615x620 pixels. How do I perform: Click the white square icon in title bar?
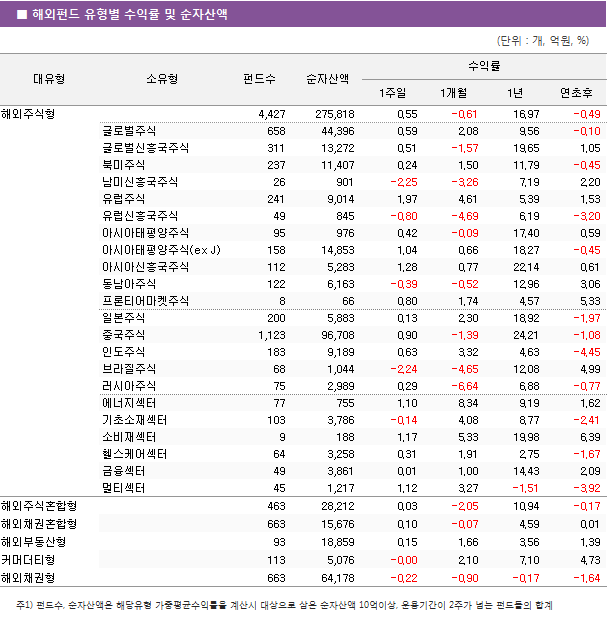20,15
